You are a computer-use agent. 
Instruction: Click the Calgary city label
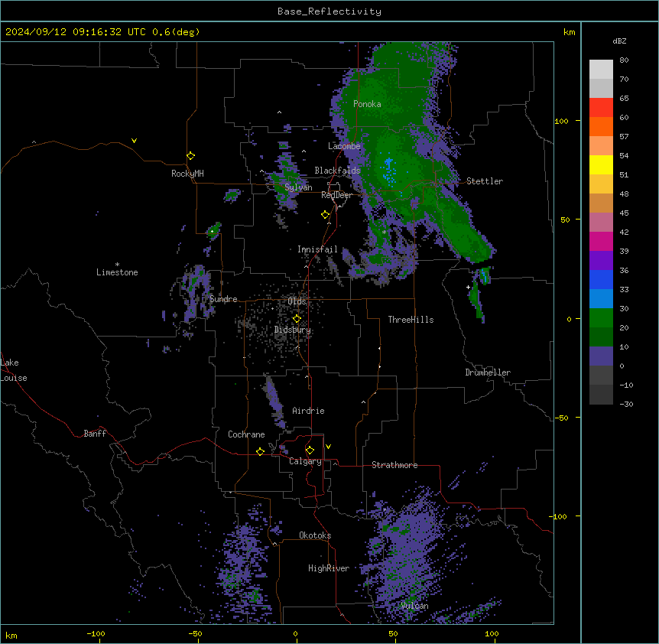(305, 461)
